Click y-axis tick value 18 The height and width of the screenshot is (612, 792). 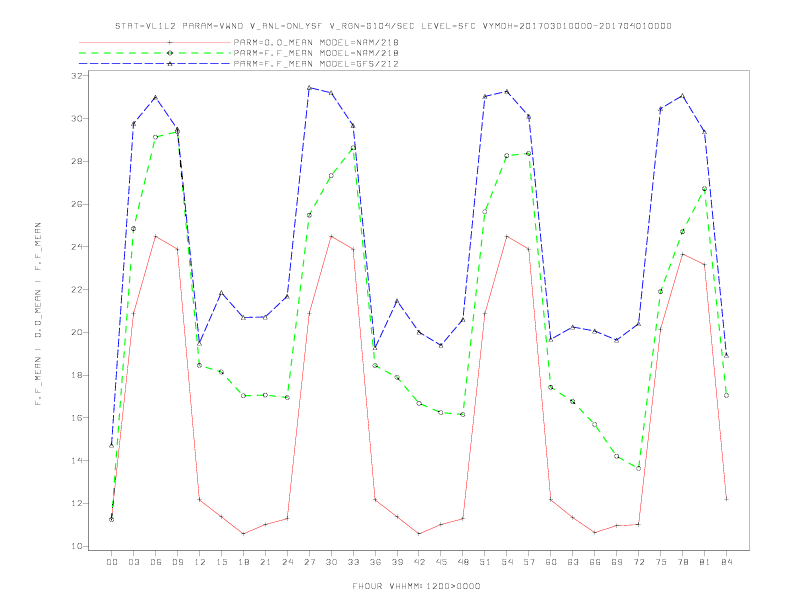pyautogui.click(x=77, y=375)
